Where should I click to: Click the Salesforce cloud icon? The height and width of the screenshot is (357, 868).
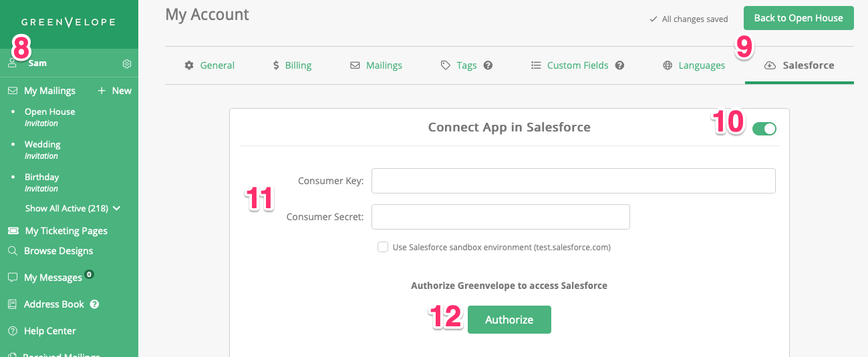pyautogui.click(x=770, y=65)
